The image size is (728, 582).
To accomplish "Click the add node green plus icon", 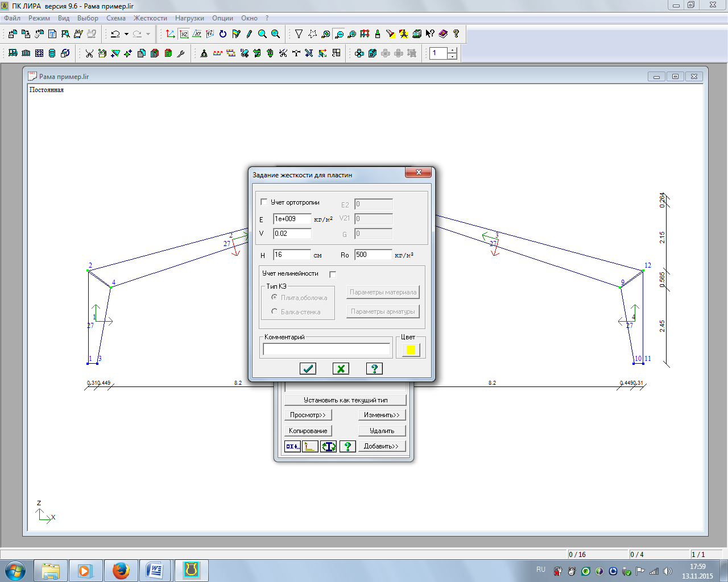I will pyautogui.click(x=128, y=53).
